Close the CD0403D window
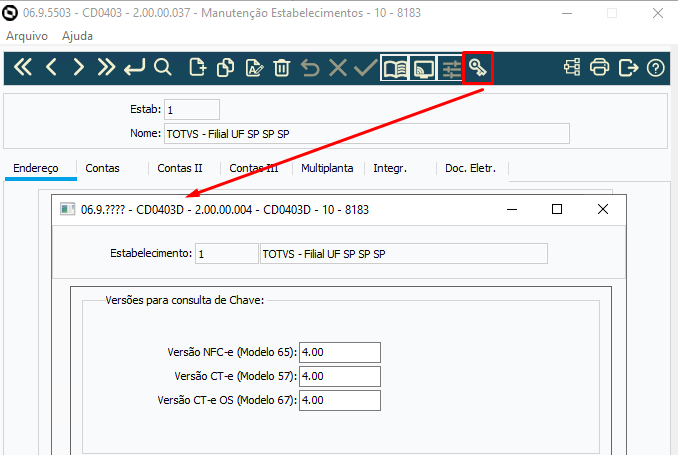 coord(603,209)
